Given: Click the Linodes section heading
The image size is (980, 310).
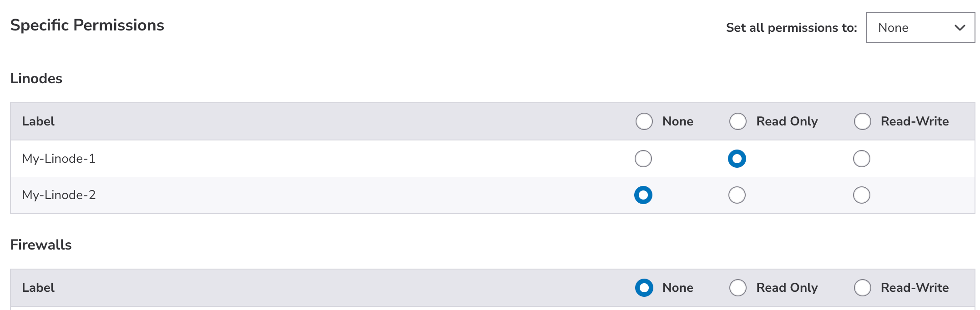Looking at the screenshot, I should pyautogui.click(x=36, y=79).
